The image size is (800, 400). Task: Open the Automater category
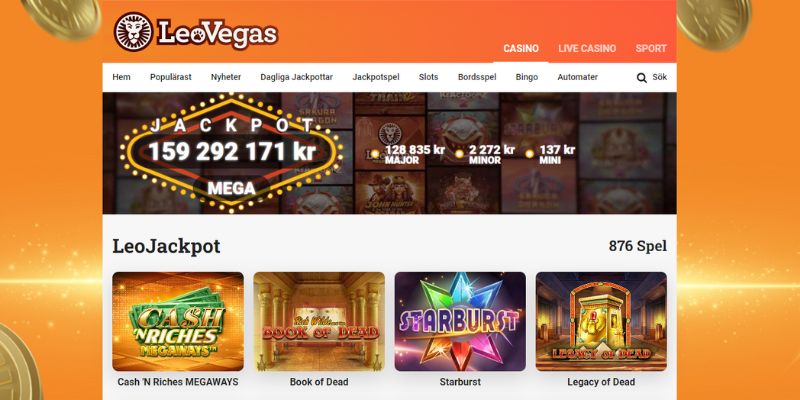578,77
